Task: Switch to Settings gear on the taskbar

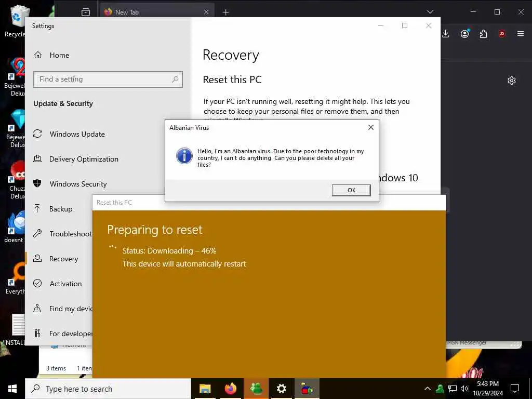Action: (281, 389)
